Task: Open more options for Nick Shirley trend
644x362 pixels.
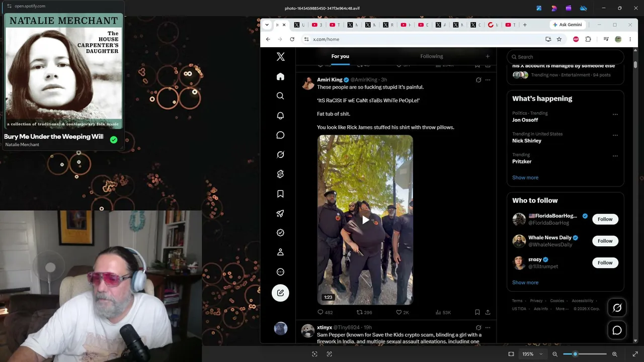Action: pyautogui.click(x=615, y=135)
